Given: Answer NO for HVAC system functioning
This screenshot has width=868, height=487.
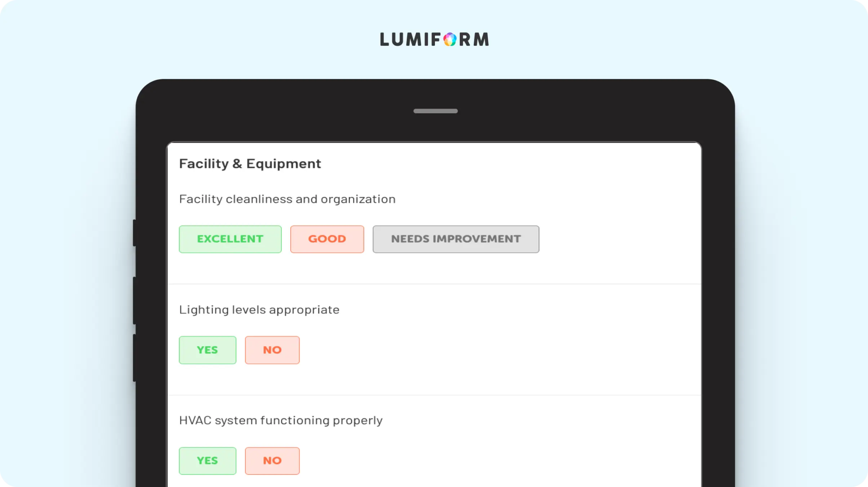Looking at the screenshot, I should pyautogui.click(x=272, y=461).
